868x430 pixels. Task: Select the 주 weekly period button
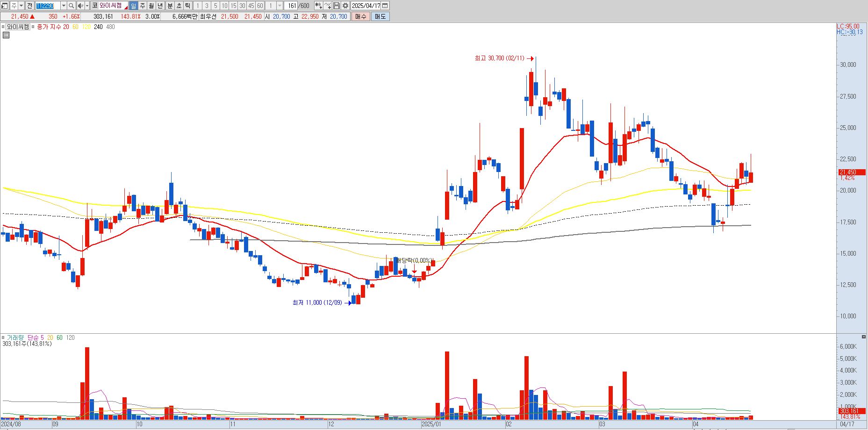(x=143, y=6)
